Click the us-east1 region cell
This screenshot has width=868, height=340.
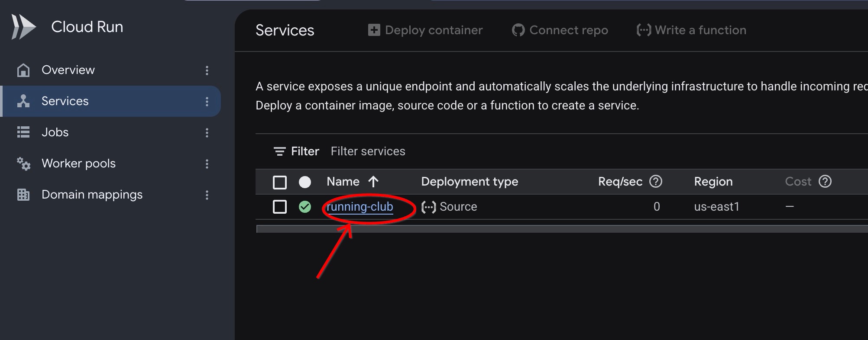[x=716, y=207]
